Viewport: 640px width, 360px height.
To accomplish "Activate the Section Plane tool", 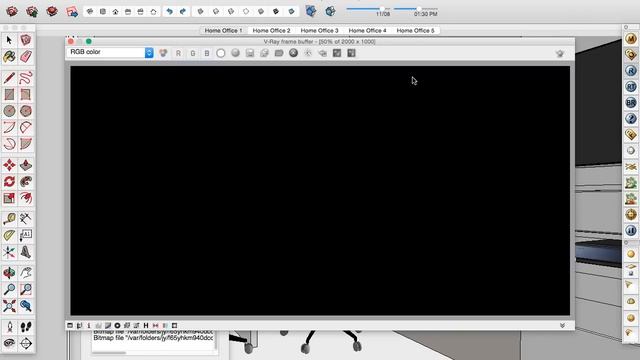I will (26, 343).
